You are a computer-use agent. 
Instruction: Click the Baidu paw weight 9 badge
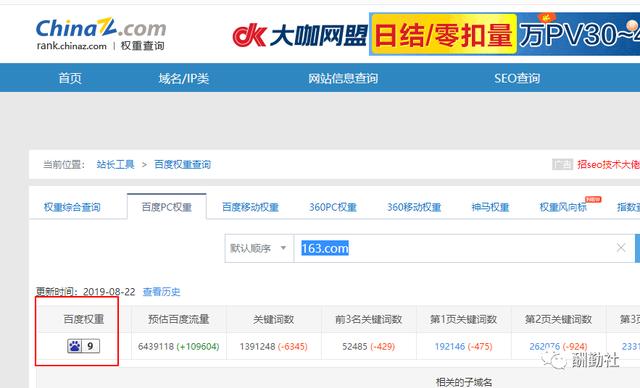point(83,346)
